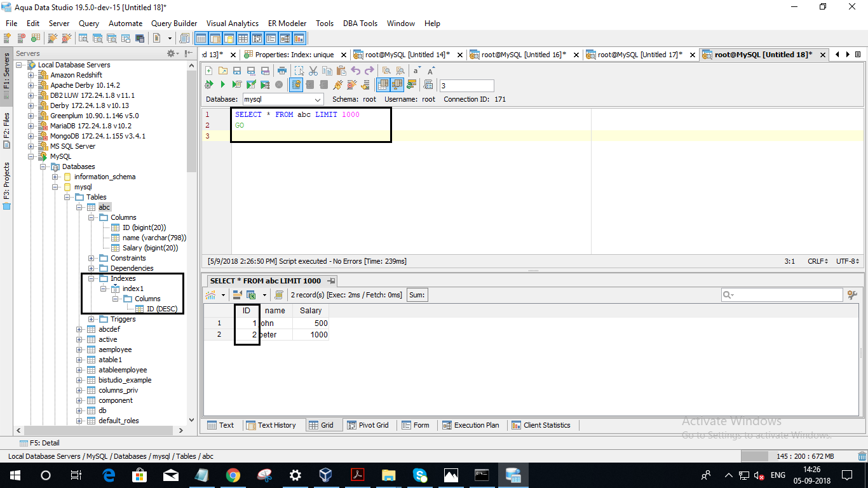This screenshot has width=868, height=488.
Task: Open the Query menu
Action: (89, 23)
